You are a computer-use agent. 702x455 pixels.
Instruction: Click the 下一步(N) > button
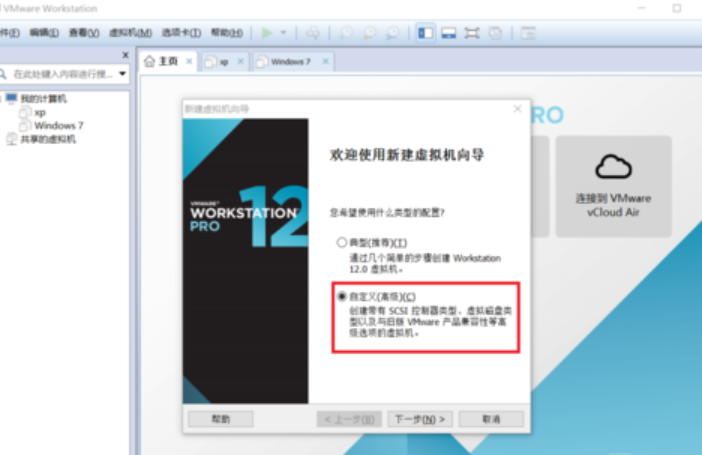[x=420, y=419]
